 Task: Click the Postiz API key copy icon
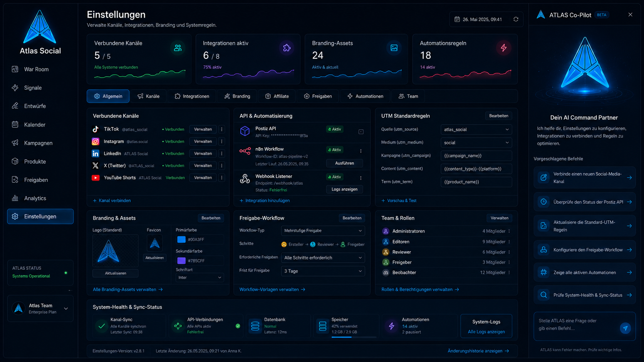tap(361, 132)
